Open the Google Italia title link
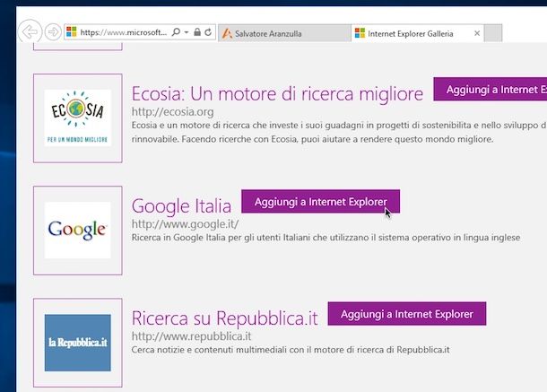 click(x=181, y=205)
